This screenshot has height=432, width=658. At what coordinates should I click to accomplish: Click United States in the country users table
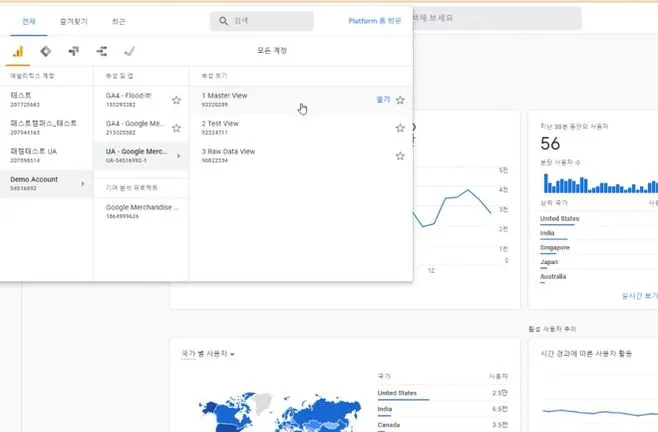pos(397,393)
